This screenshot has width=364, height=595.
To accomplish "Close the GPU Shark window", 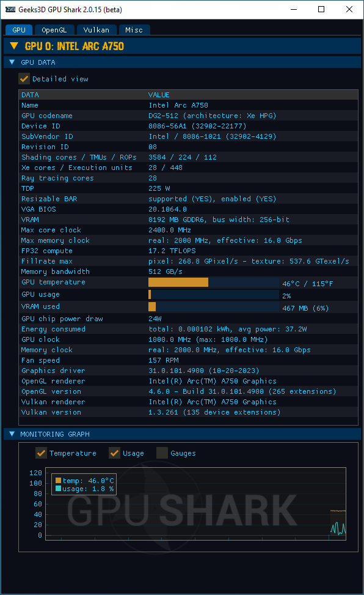I will click(x=349, y=10).
